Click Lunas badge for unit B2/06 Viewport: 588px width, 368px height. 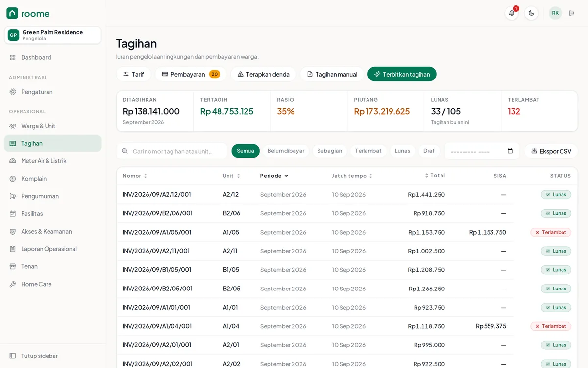[556, 213]
